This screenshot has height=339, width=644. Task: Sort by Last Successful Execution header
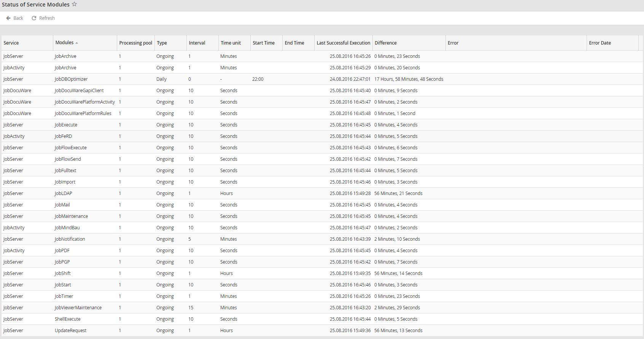point(343,43)
